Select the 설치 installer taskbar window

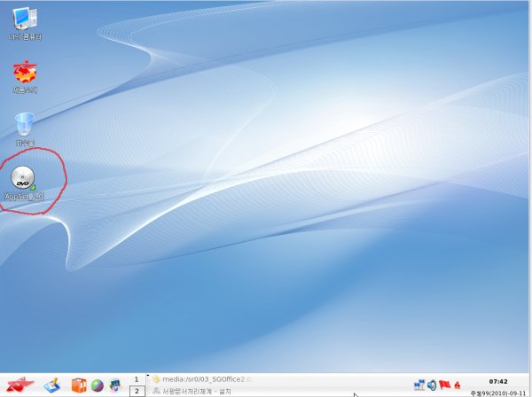click(192, 391)
